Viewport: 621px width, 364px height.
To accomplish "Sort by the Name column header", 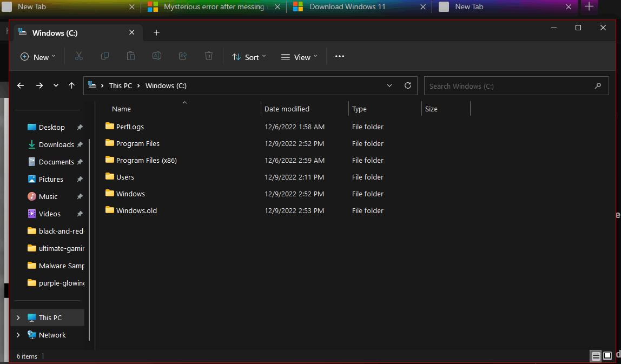I will pyautogui.click(x=121, y=109).
